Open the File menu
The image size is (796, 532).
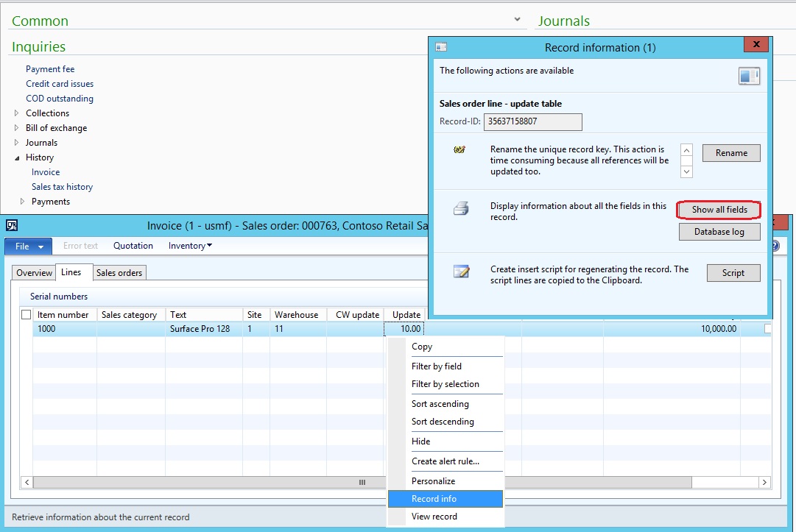27,246
